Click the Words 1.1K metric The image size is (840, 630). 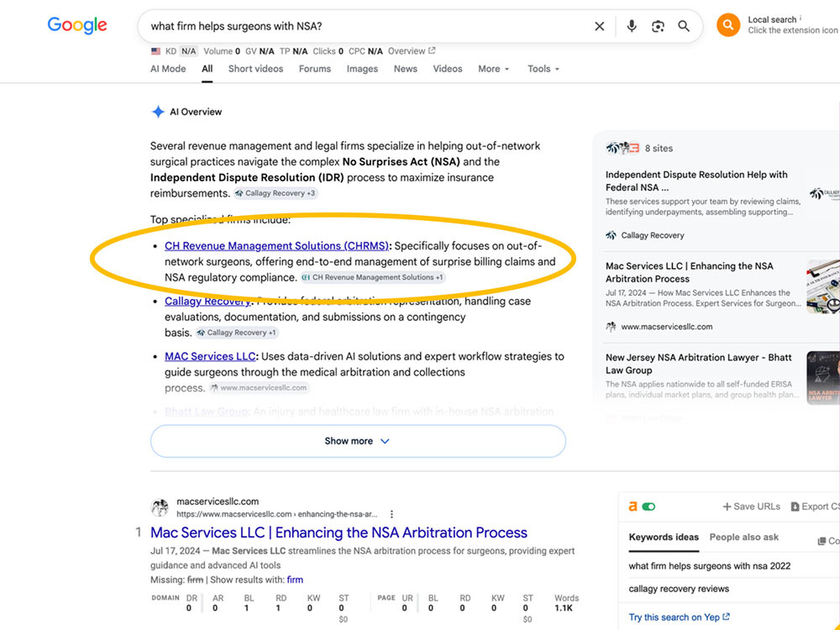pos(565,602)
